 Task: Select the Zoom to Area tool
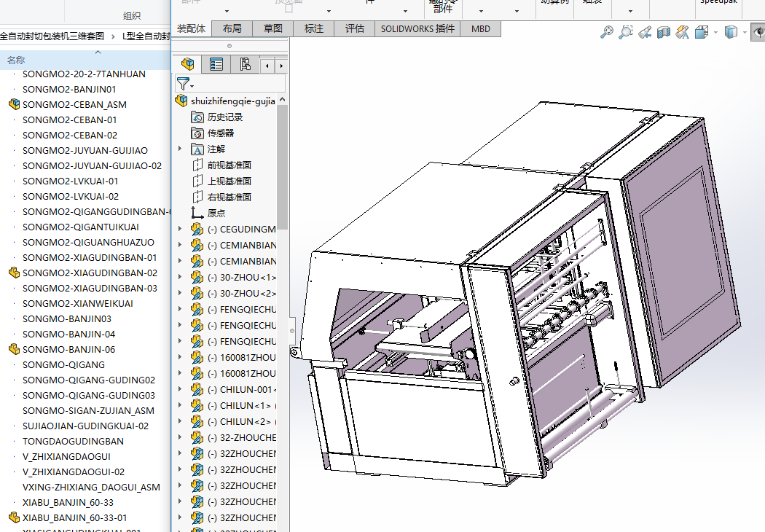point(626,32)
